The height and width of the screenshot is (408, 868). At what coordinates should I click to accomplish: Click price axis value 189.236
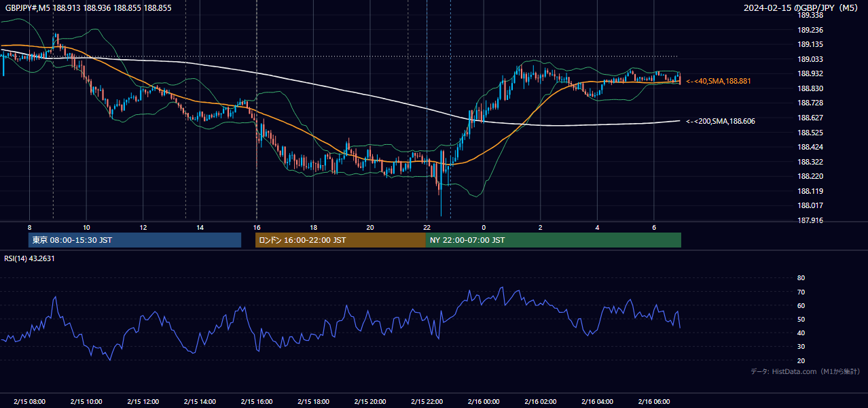pos(810,30)
